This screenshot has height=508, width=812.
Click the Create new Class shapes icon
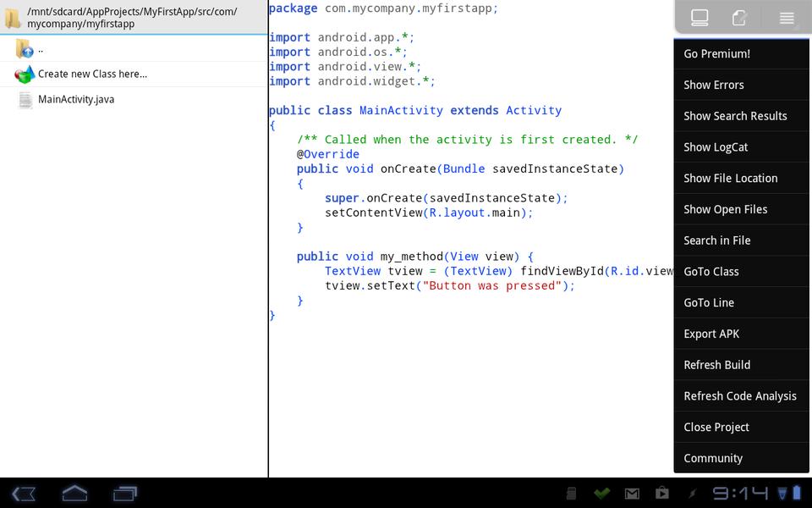(25, 75)
